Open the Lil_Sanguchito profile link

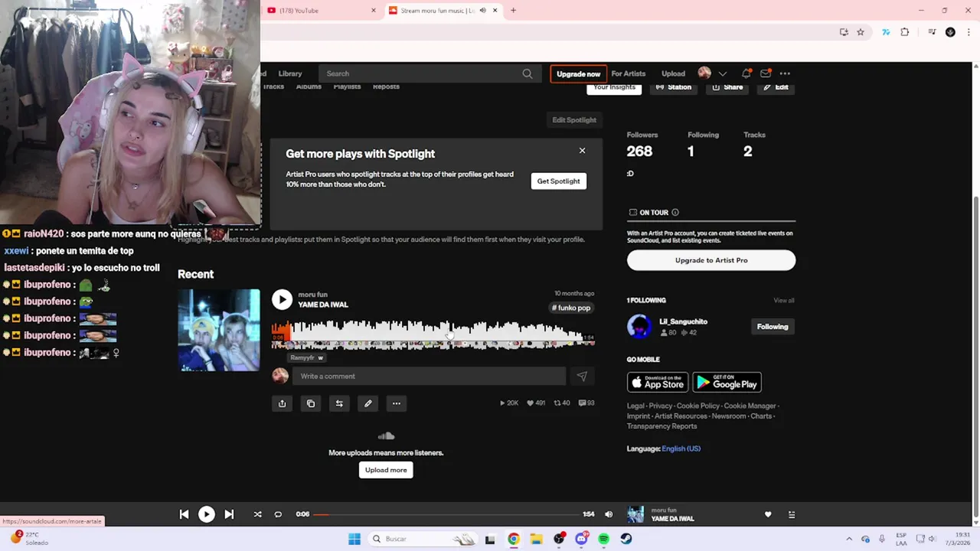click(x=683, y=321)
